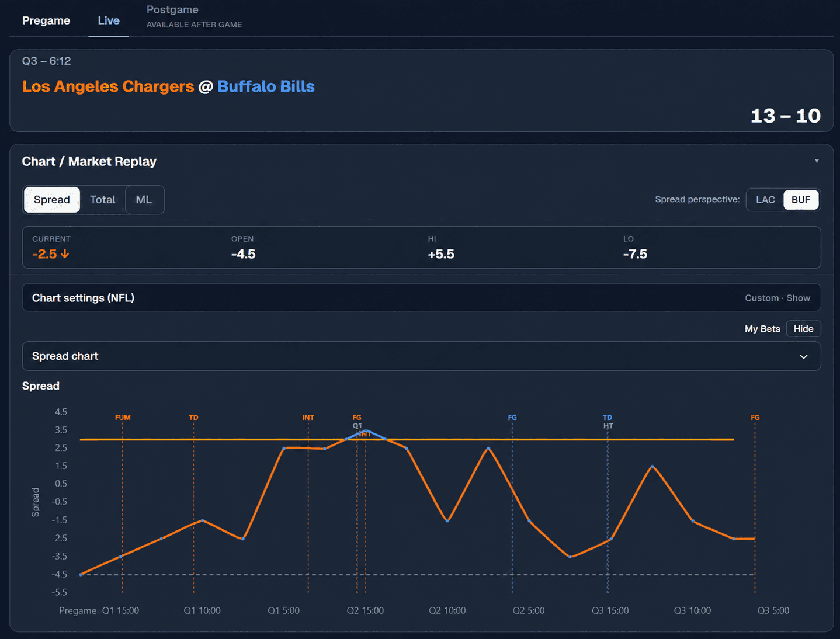Click the blue FG marker near Q2 5:00

(x=512, y=418)
